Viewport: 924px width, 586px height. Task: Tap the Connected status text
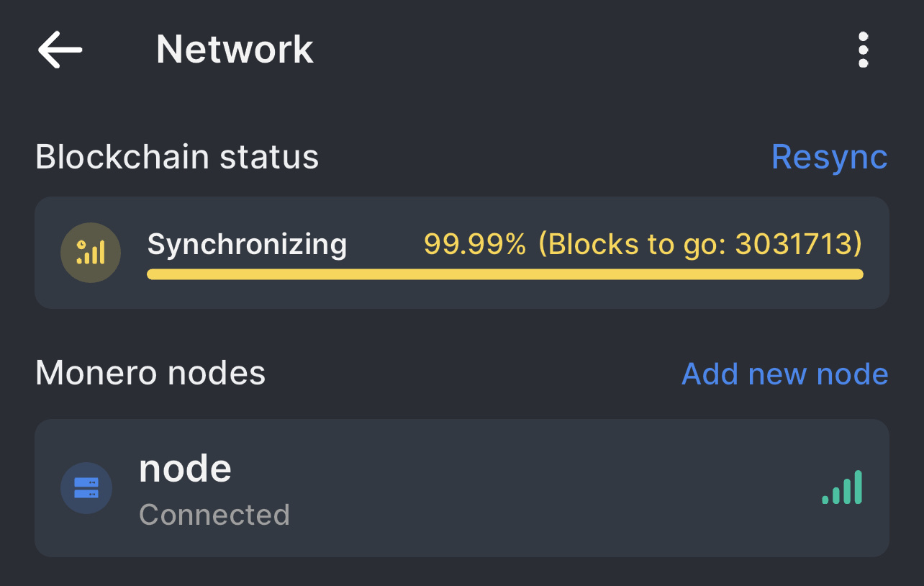pyautogui.click(x=214, y=515)
